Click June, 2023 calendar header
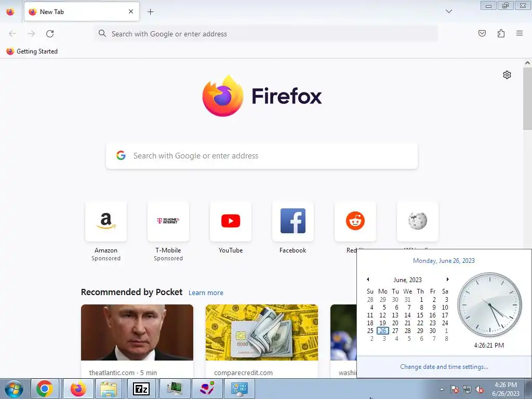The image size is (532, 399). 407,280
